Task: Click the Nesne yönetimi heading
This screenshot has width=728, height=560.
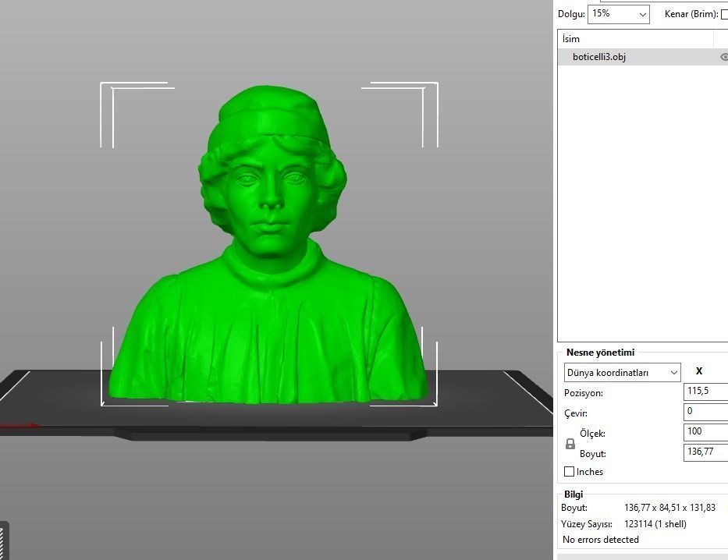Action: [x=600, y=353]
